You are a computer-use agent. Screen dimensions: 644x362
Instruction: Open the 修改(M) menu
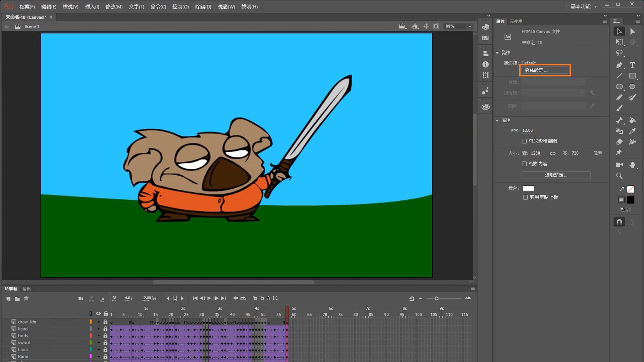coord(114,7)
